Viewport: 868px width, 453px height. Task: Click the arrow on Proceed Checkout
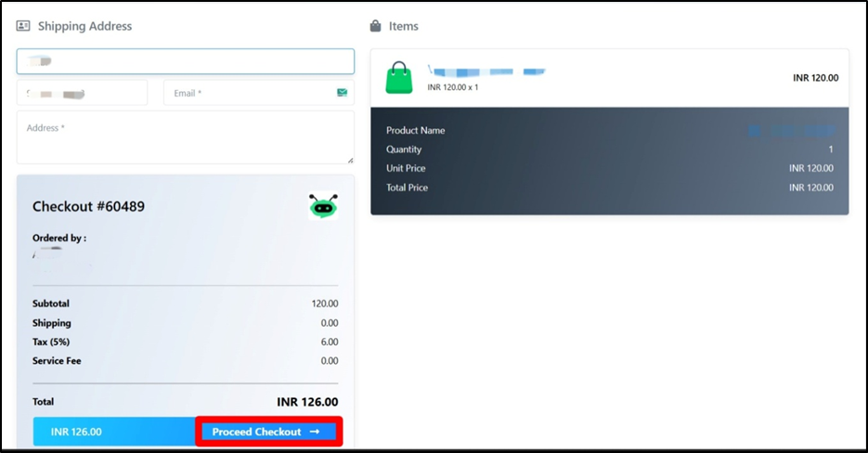(315, 432)
